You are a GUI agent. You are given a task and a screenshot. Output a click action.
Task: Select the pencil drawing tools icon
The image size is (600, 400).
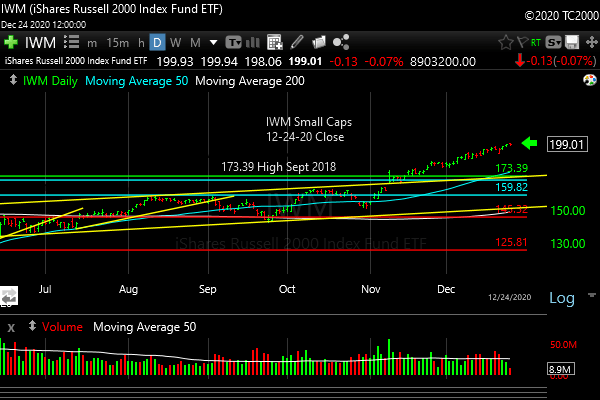297,42
